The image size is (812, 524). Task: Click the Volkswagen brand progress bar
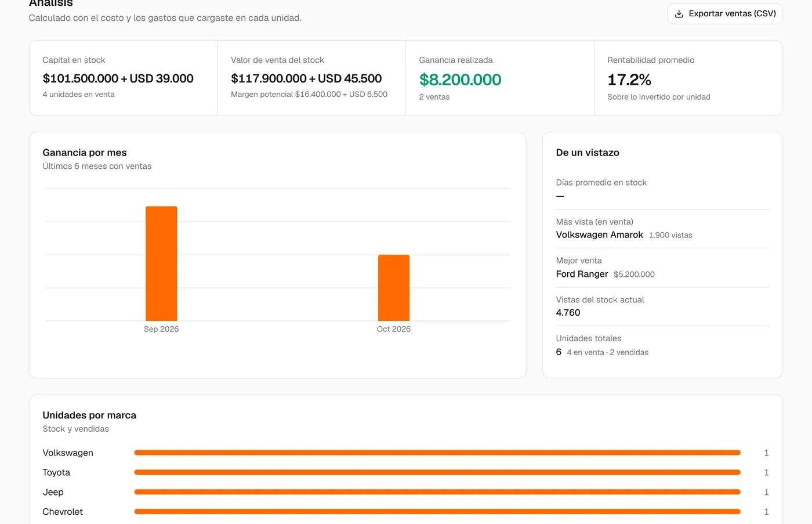point(437,453)
